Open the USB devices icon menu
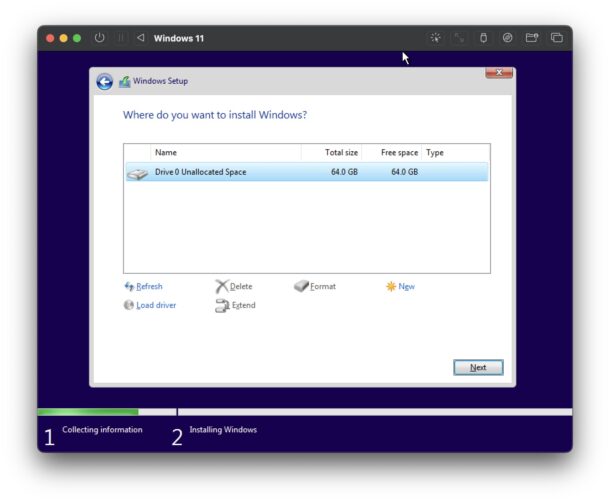The height and width of the screenshot is (502, 610). (483, 38)
